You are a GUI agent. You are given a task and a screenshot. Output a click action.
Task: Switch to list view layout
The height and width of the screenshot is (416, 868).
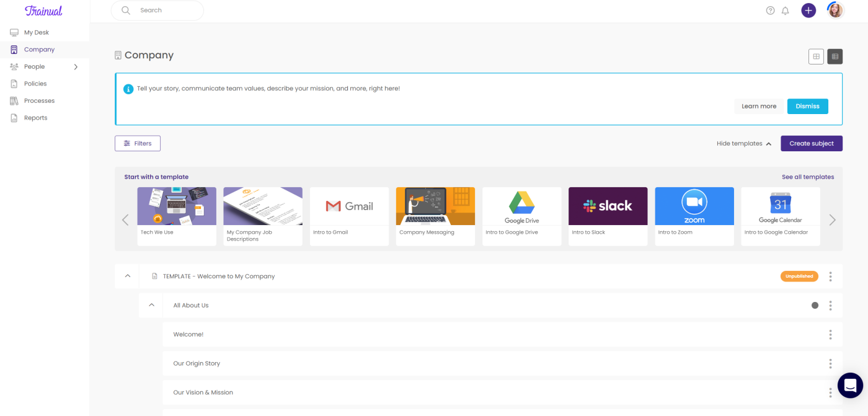coord(835,56)
